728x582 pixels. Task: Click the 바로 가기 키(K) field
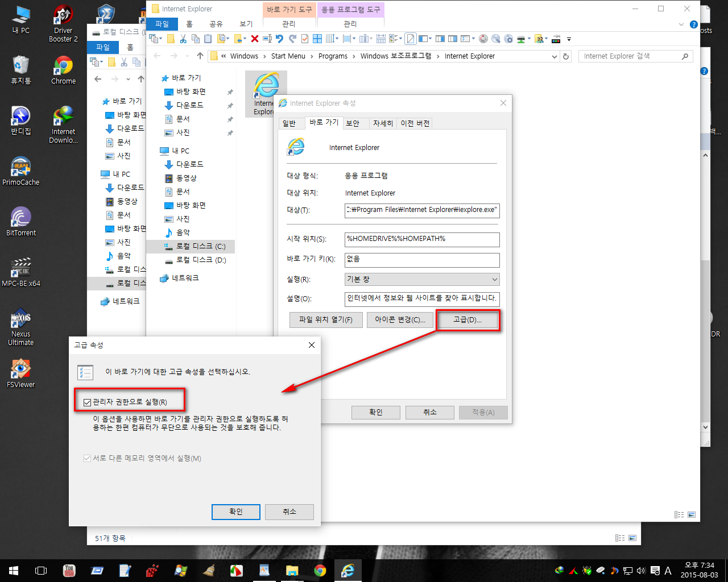[422, 260]
